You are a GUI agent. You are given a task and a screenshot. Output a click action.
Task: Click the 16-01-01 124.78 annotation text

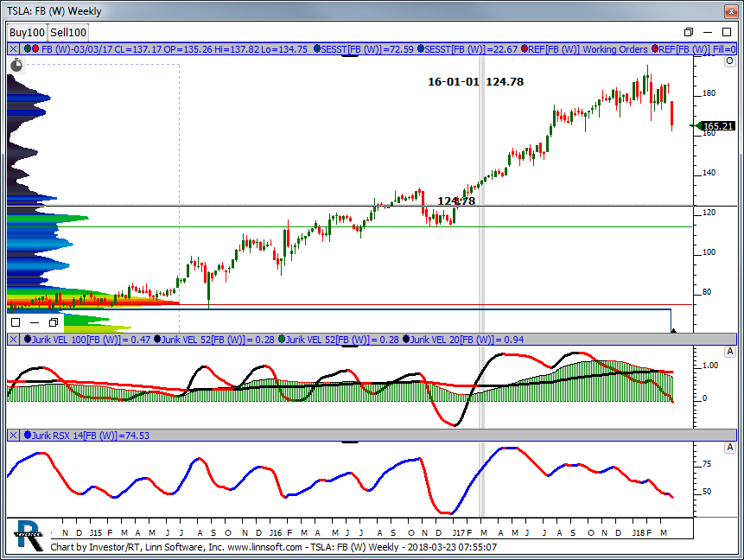(x=476, y=82)
